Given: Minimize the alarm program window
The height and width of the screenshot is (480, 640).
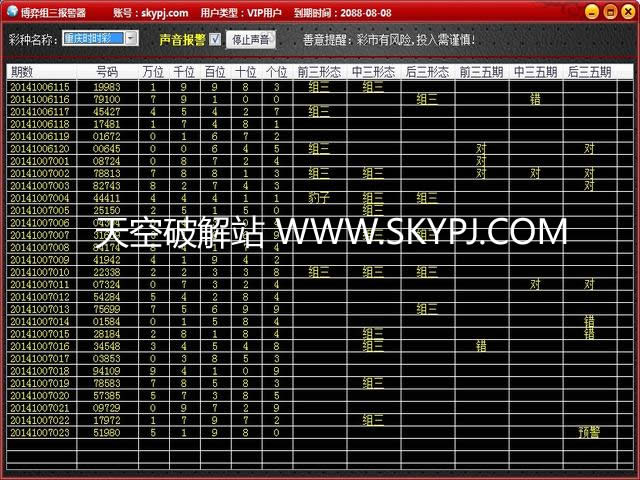Looking at the screenshot, I should 593,12.
